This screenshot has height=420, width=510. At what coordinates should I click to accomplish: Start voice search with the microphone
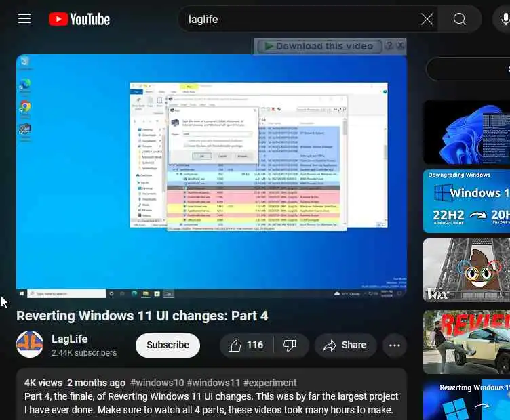click(505, 19)
